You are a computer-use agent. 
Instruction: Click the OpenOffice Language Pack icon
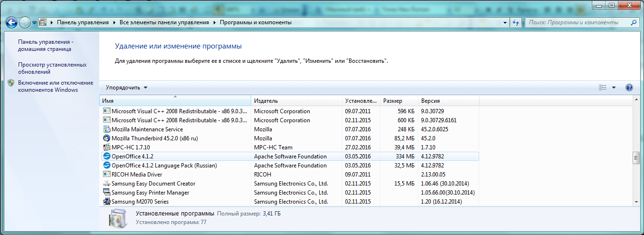(x=107, y=166)
